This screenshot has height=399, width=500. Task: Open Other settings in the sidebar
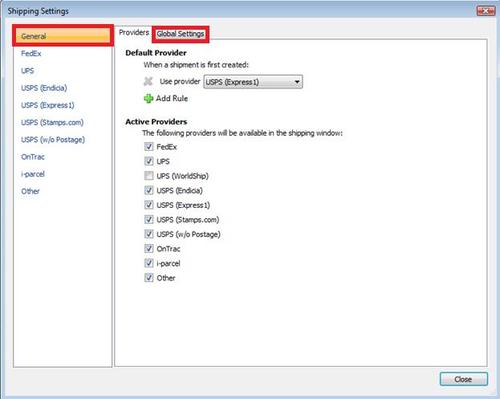pos(30,191)
